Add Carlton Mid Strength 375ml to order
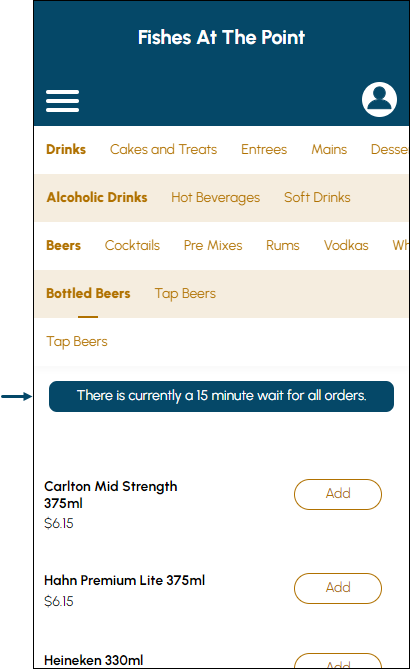Image resolution: width=410 pixels, height=669 pixels. tap(338, 494)
